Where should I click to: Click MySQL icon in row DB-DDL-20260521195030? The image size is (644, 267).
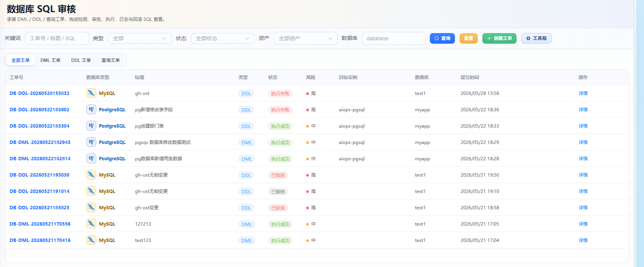[91, 175]
